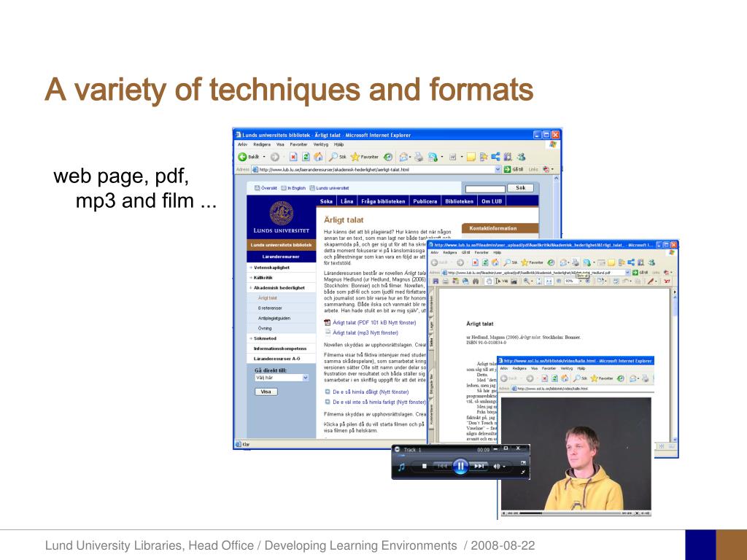Open 8 referenser in the sidebar
Viewport: 747px width, 560px height.
[270, 308]
